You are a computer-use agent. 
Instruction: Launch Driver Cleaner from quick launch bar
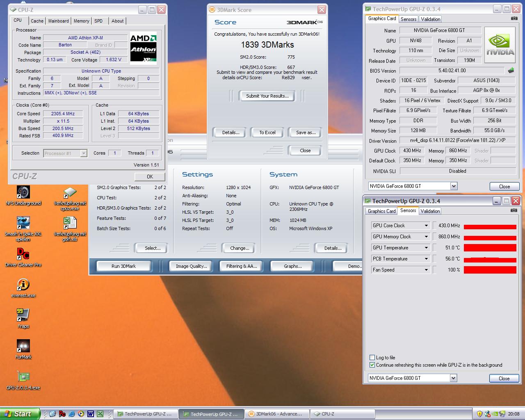pos(62,414)
